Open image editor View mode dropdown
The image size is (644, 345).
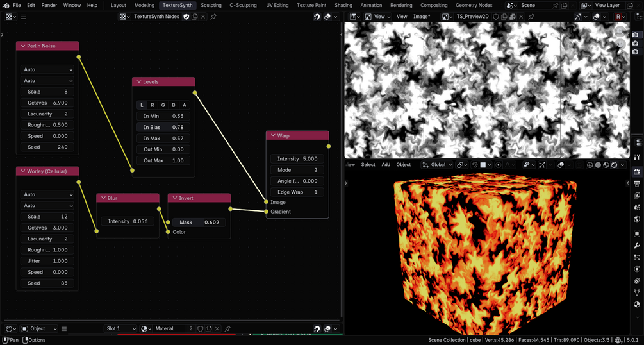(379, 17)
